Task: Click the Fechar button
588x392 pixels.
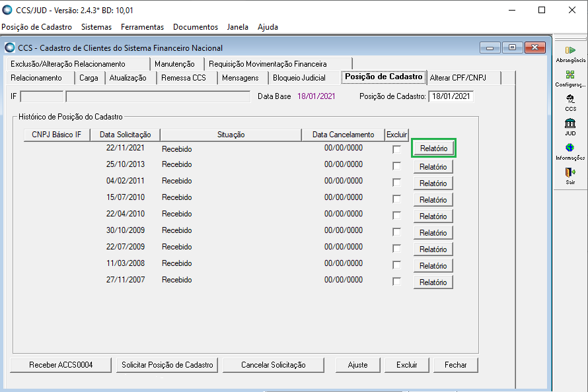Action: click(456, 365)
